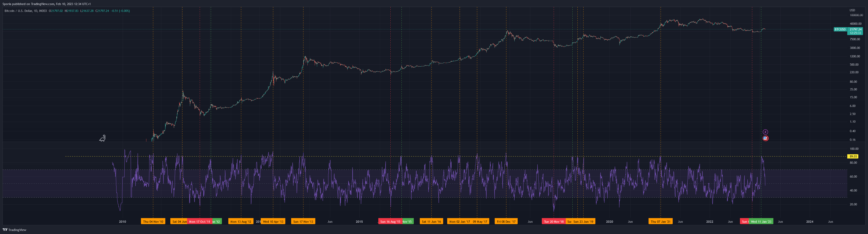Select the Wed 11 Jan '23 green date marker
868x234 pixels.
point(761,222)
